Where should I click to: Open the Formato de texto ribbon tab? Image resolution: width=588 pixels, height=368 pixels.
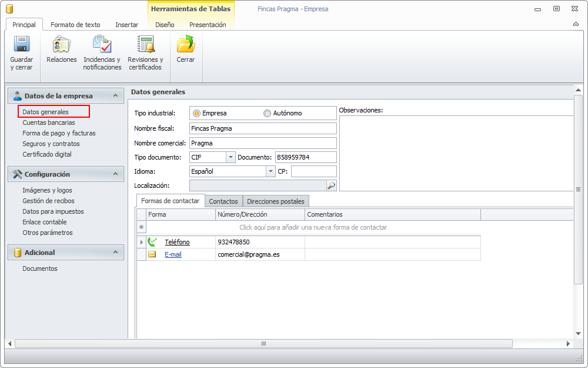click(75, 25)
